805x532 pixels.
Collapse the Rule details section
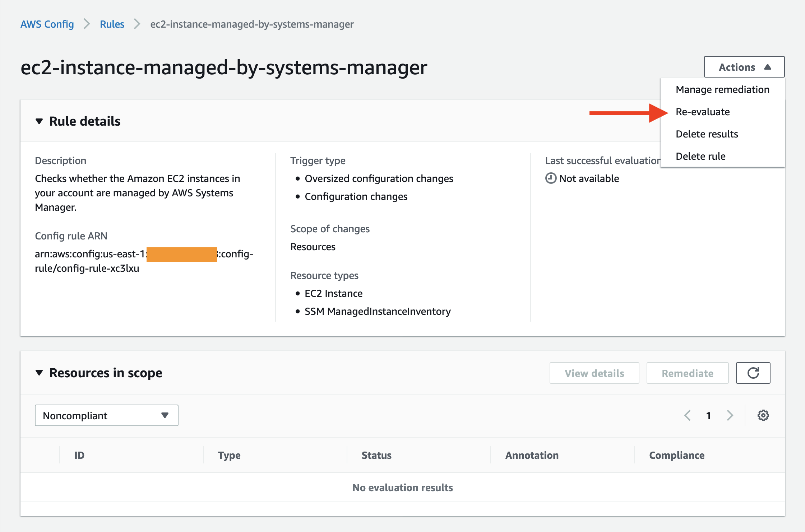tap(39, 121)
